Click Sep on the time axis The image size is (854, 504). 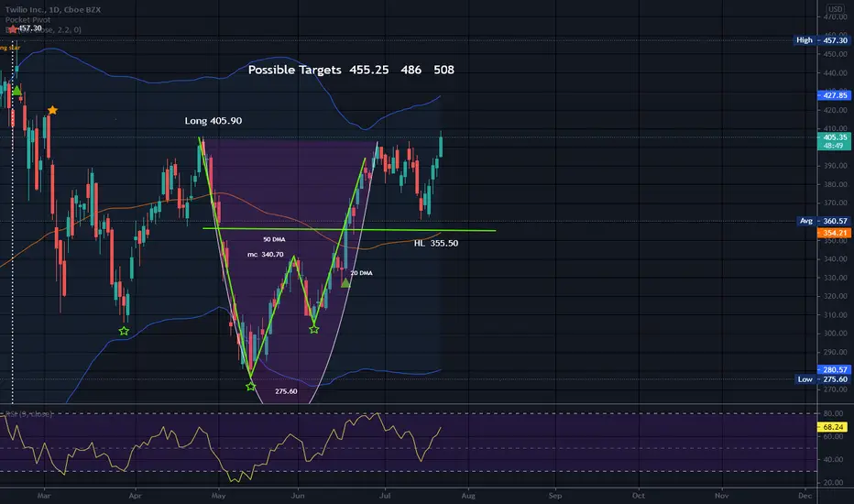tap(555, 495)
